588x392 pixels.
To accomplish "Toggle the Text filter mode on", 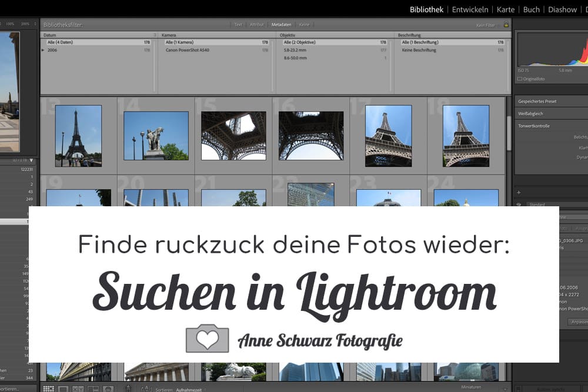I will (x=238, y=25).
